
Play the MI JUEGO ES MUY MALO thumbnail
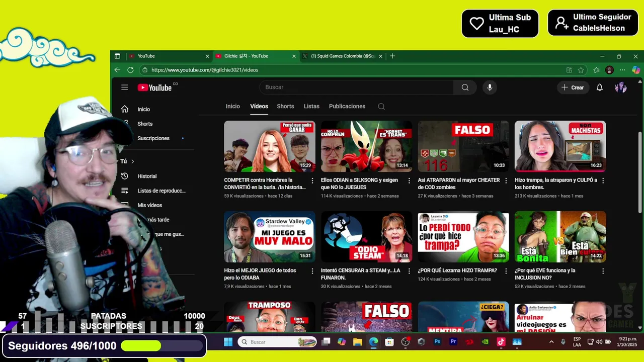pos(270,237)
